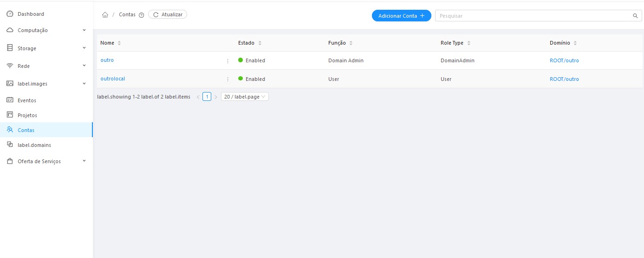
Task: Open the page size dropdown
Action: point(245,97)
